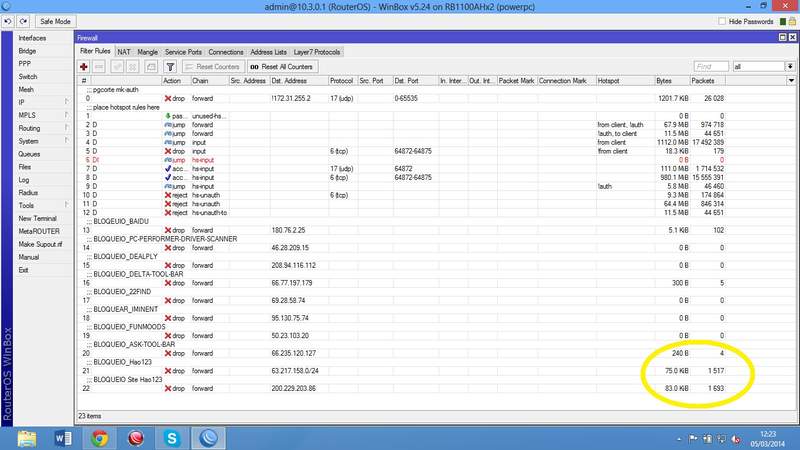Open Mesh in the sidebar
This screenshot has width=800, height=450.
coord(26,89)
